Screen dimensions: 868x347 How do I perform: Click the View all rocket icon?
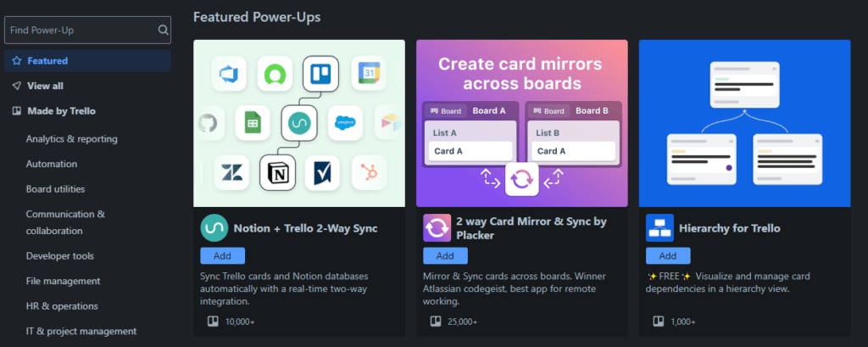17,86
